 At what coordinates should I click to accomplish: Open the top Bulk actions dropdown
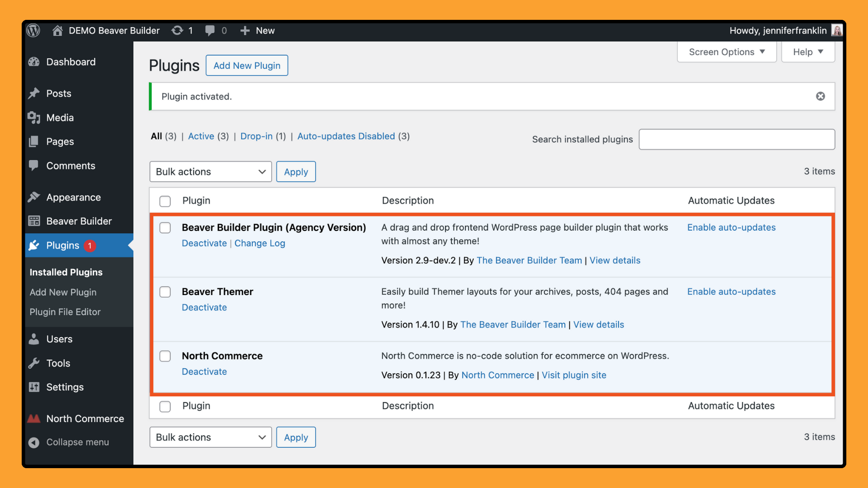tap(211, 172)
